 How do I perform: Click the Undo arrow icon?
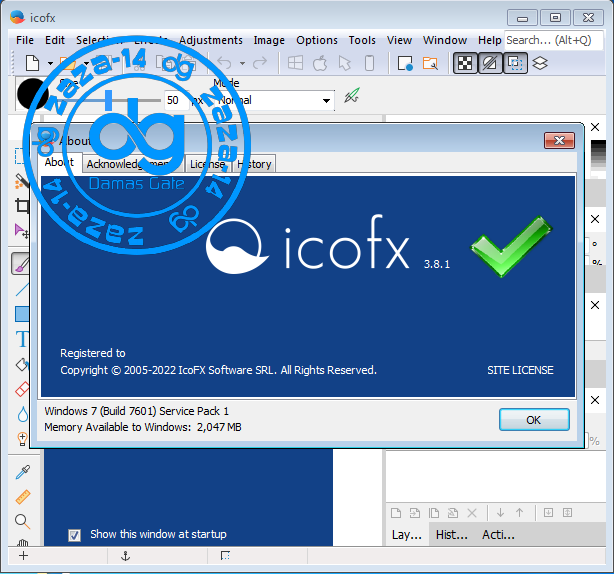[224, 63]
